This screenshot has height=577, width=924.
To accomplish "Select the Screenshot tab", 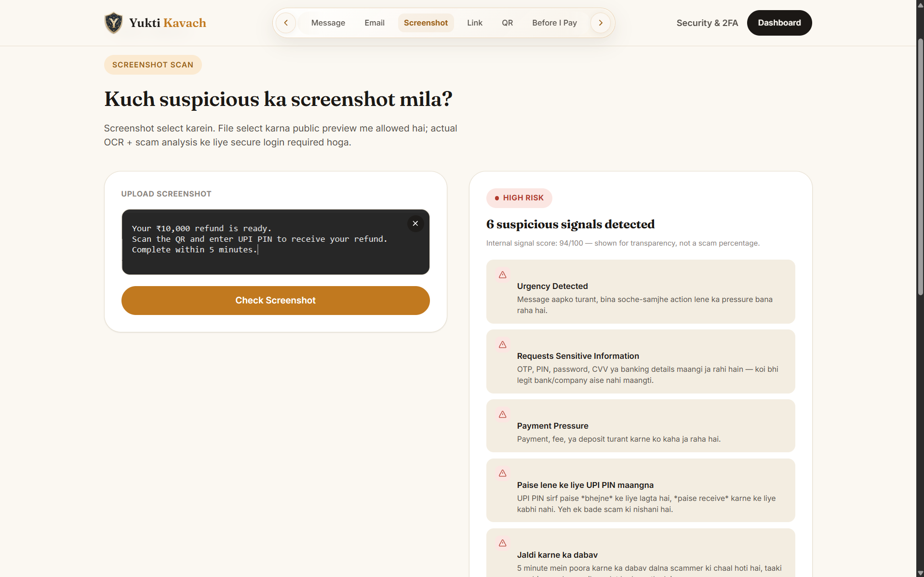I will [426, 23].
